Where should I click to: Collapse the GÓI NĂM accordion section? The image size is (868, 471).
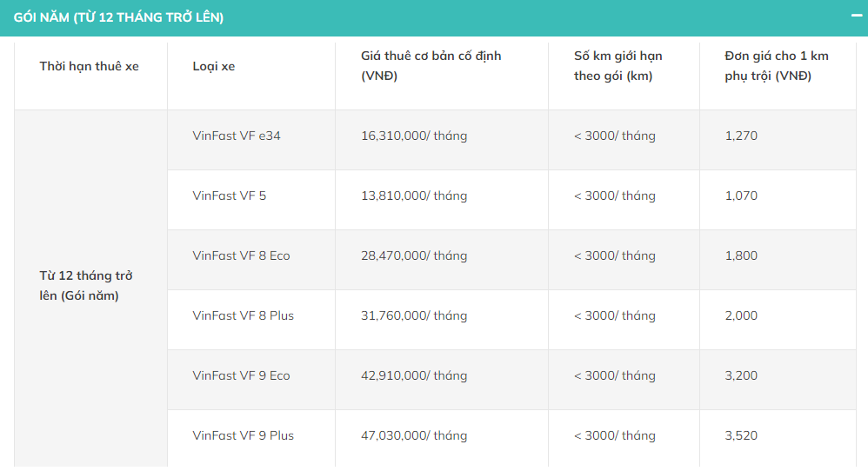(857, 16)
